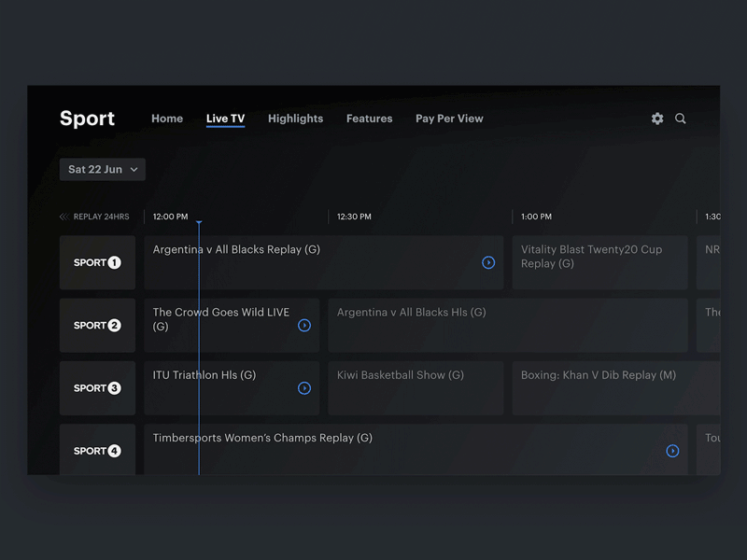Click the REPLAY 24HRS rewind chevrons

click(x=64, y=217)
